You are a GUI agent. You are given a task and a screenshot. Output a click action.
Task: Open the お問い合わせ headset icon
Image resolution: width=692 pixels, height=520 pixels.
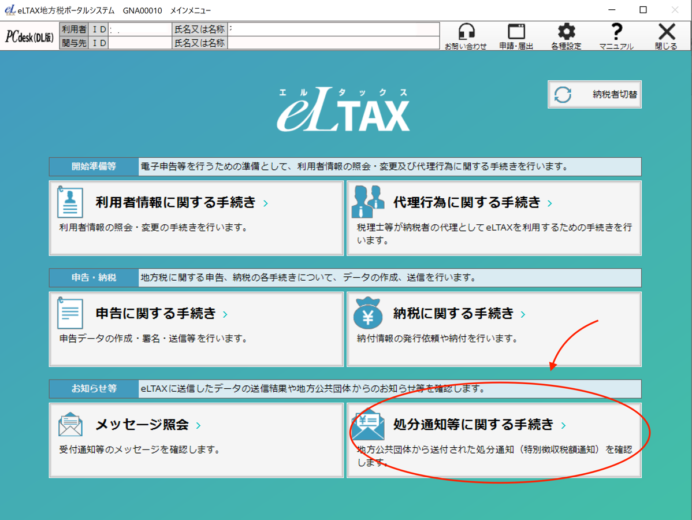click(x=466, y=36)
